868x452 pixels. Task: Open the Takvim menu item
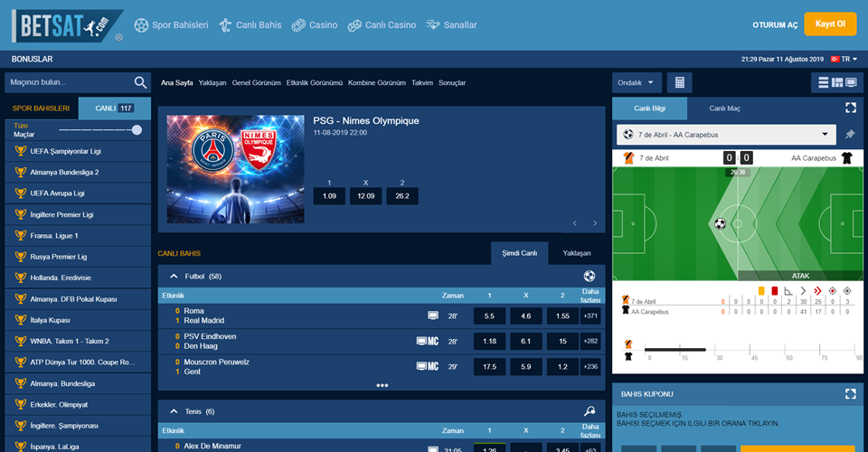pos(422,83)
